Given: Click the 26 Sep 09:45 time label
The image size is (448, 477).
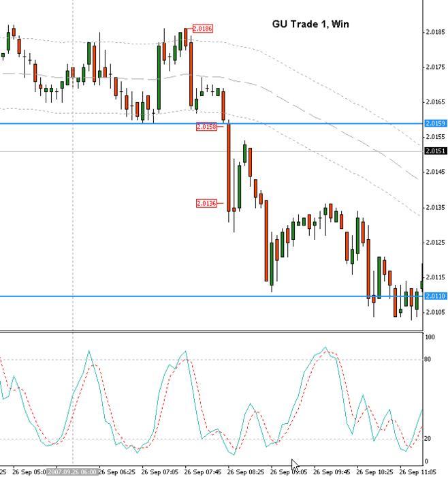Looking at the screenshot, I should [332, 472].
